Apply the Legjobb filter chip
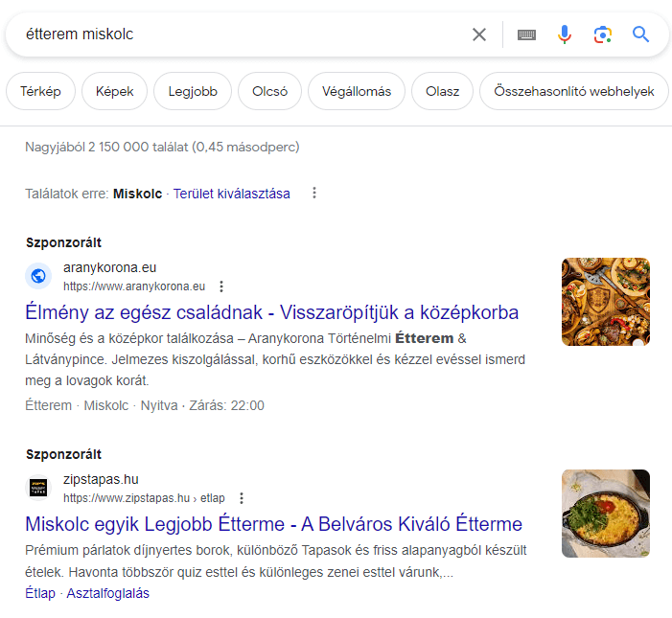Viewport: 672px width, 618px height. [x=192, y=92]
